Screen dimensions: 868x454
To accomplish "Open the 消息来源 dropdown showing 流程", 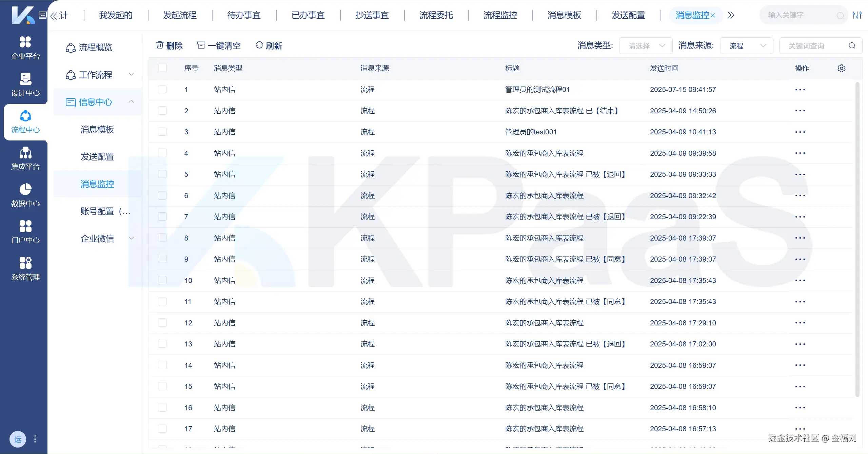I will 746,45.
